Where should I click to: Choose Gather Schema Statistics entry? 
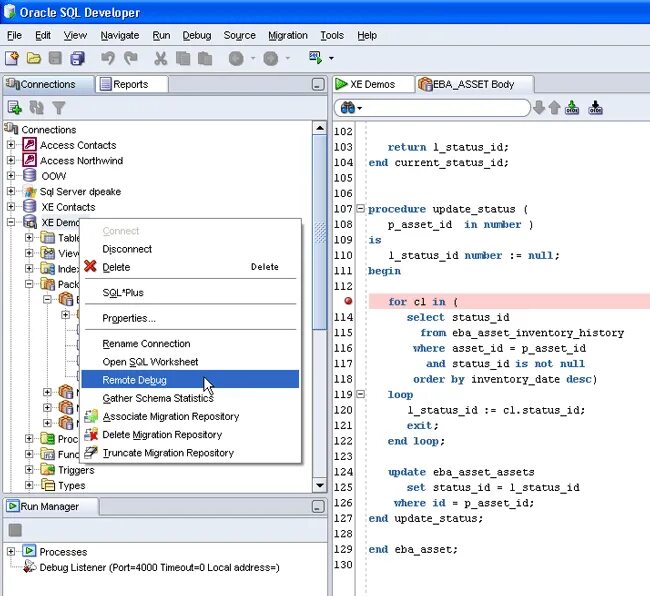coord(190,398)
